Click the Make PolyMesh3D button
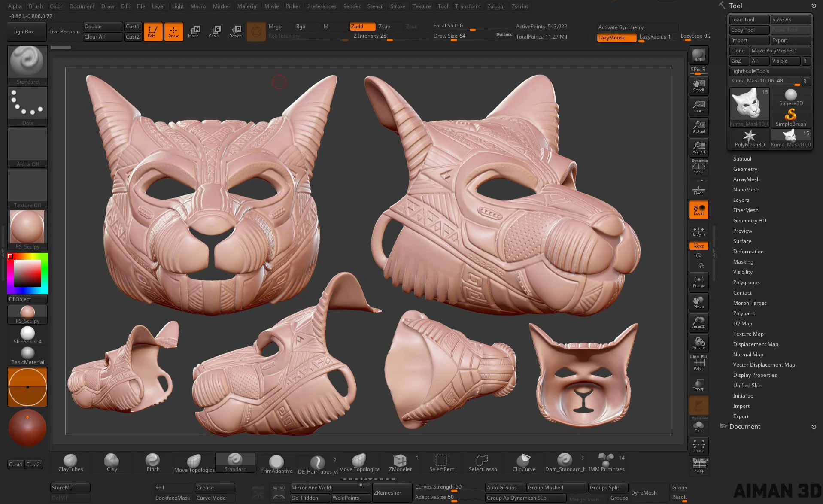 (x=780, y=51)
